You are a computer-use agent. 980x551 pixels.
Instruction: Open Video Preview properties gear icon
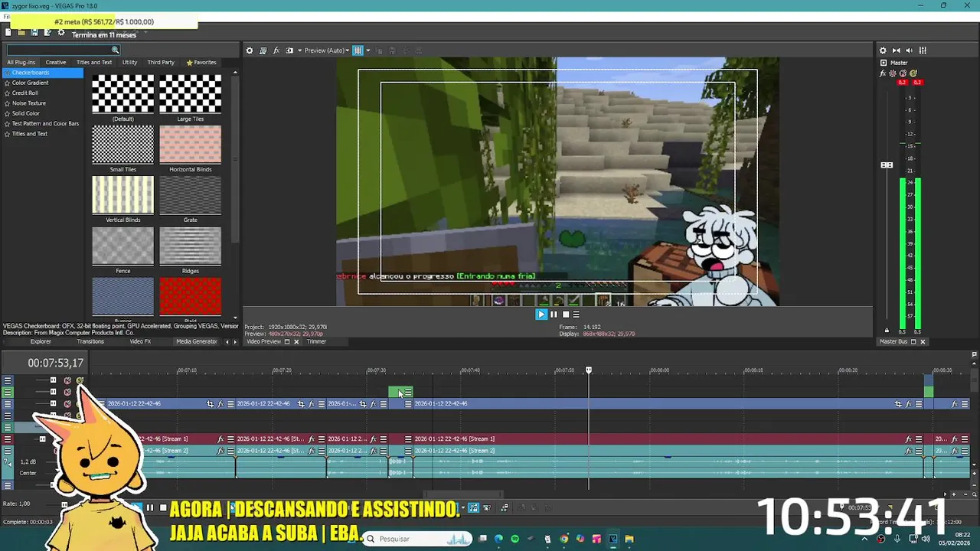click(249, 51)
